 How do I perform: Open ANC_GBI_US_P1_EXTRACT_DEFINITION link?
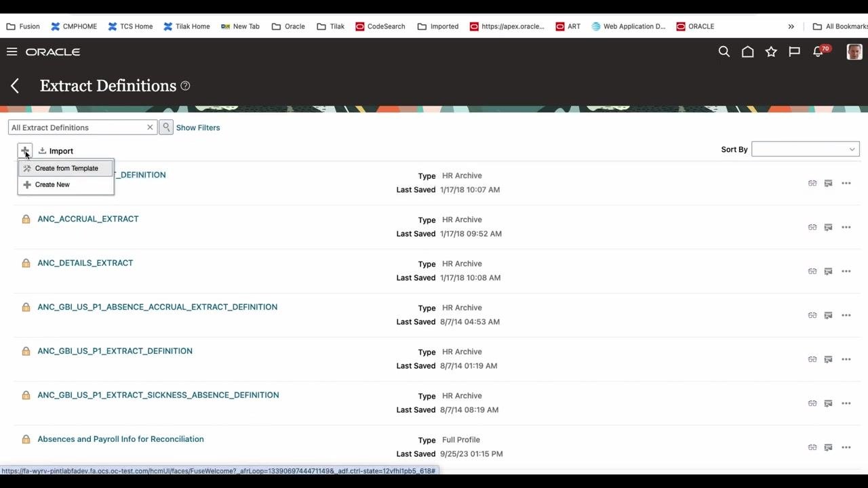tap(115, 351)
